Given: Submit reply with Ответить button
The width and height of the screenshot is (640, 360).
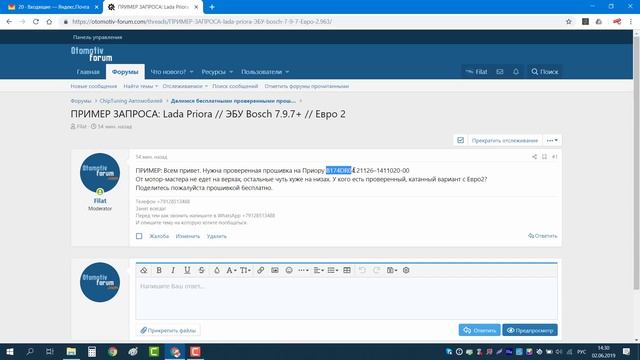Looking at the screenshot, I should point(480,330).
